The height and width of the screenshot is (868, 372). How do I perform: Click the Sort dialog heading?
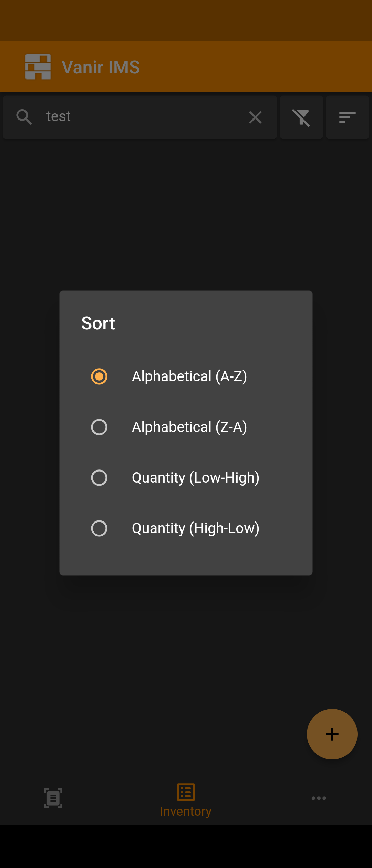(98, 323)
